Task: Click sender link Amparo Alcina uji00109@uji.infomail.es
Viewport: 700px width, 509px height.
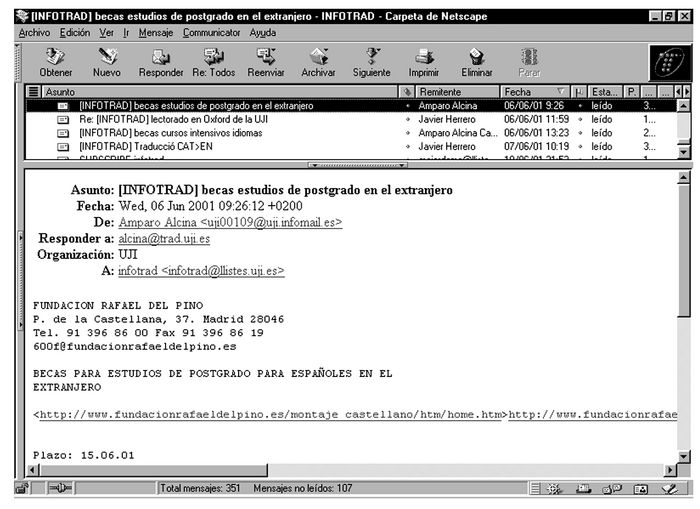Action: tap(230, 222)
